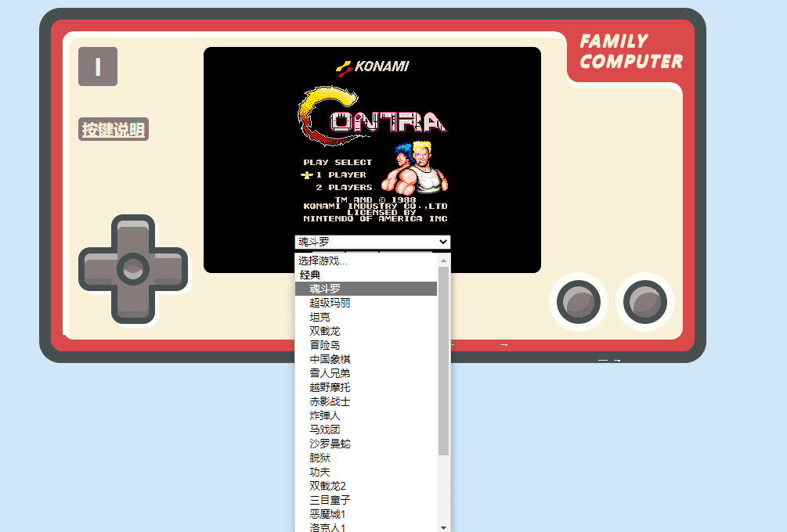Tap the right round action button

(645, 302)
